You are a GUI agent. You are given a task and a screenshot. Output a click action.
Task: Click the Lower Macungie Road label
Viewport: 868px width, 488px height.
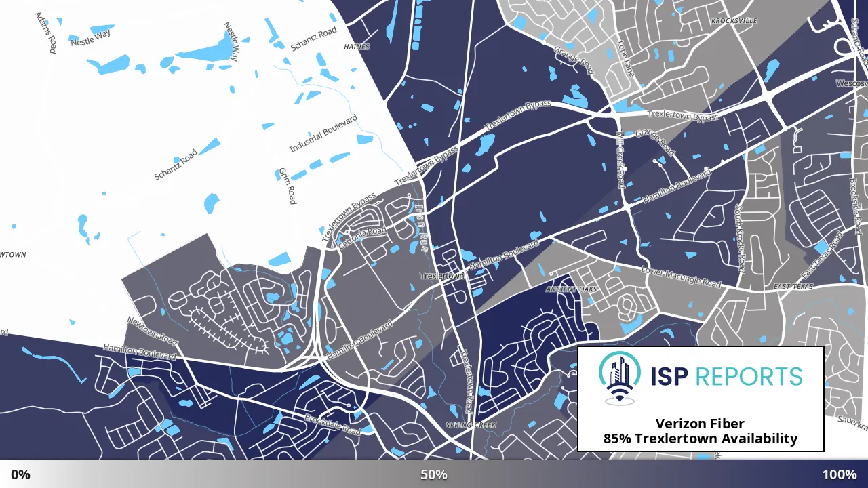[x=682, y=277]
